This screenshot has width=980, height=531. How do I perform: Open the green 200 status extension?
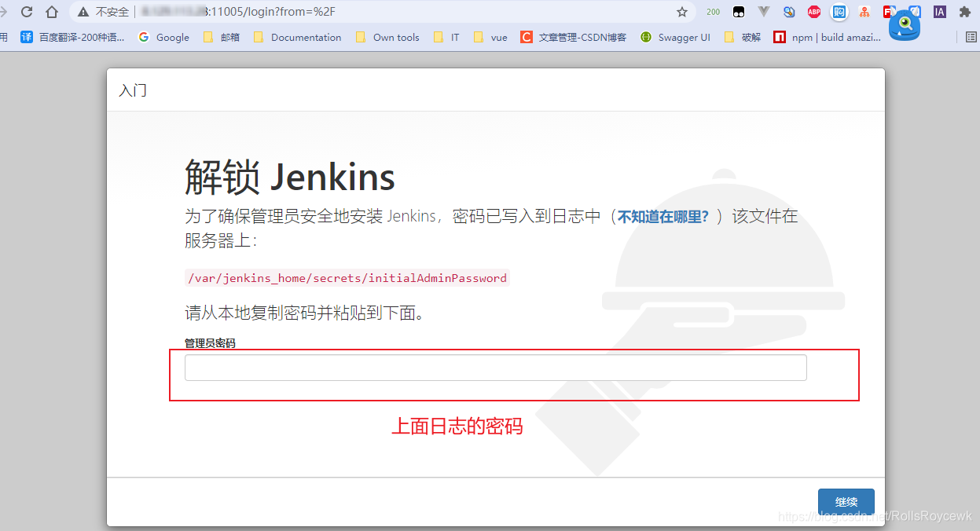point(713,12)
